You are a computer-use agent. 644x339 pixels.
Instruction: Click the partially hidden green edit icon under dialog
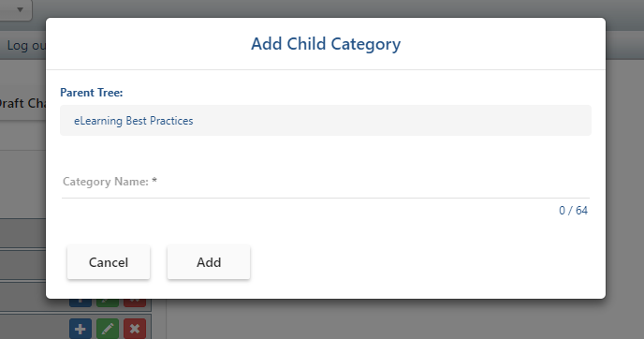(108, 302)
